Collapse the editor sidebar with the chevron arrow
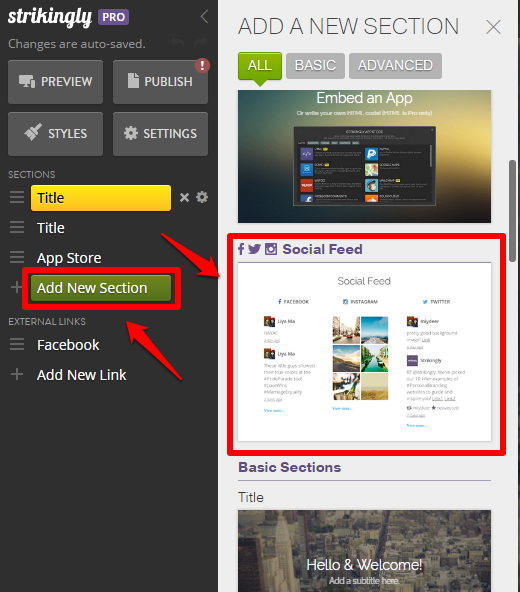This screenshot has width=520, height=592. pyautogui.click(x=204, y=17)
